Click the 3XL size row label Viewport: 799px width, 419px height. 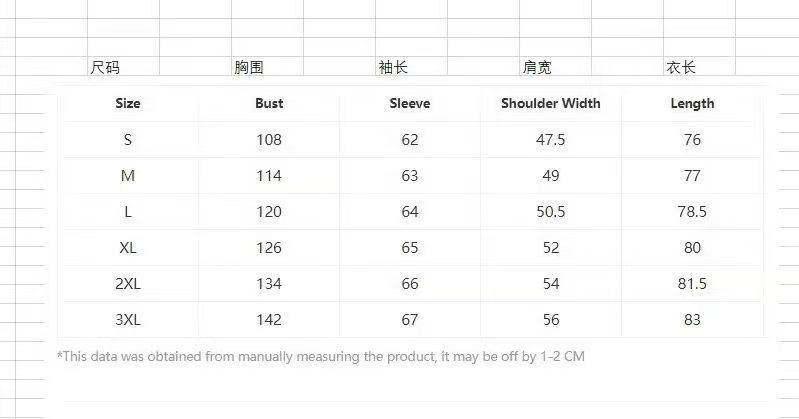128,320
